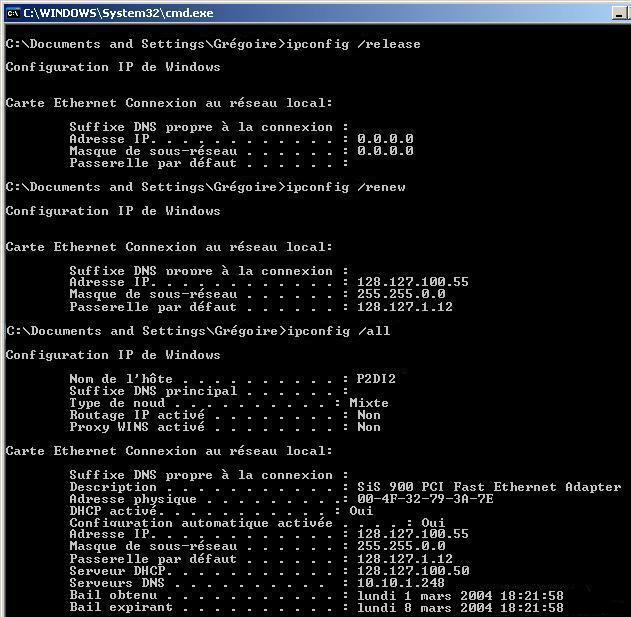Select the 0.0.0.0 value beside Masque de sous-réseau
Viewport: 631px width, 617px height.
coord(385,151)
